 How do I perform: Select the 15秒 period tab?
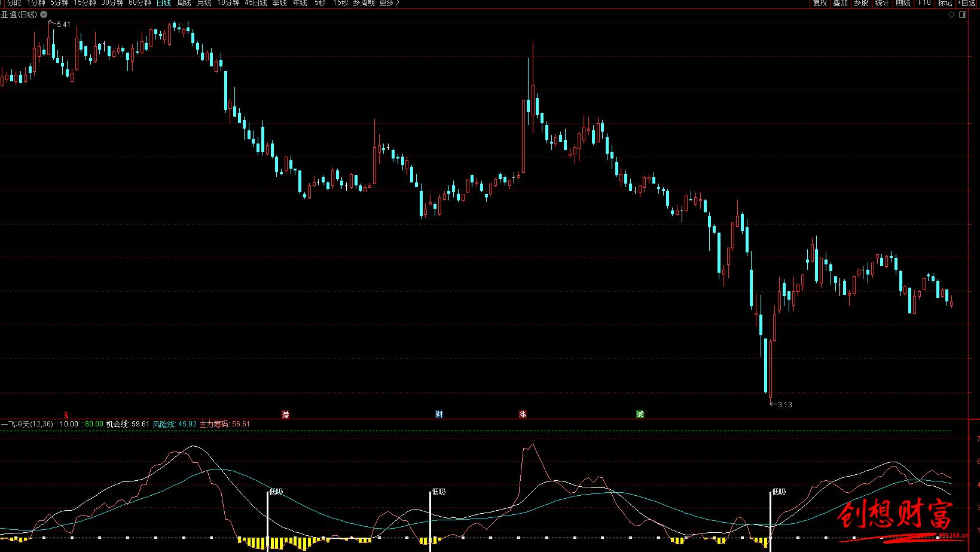[x=341, y=3]
